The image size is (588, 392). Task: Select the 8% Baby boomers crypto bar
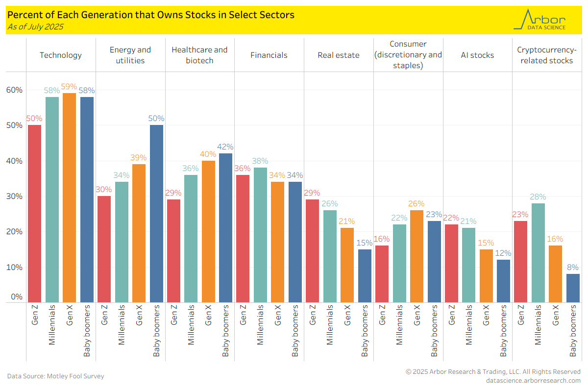tap(573, 288)
